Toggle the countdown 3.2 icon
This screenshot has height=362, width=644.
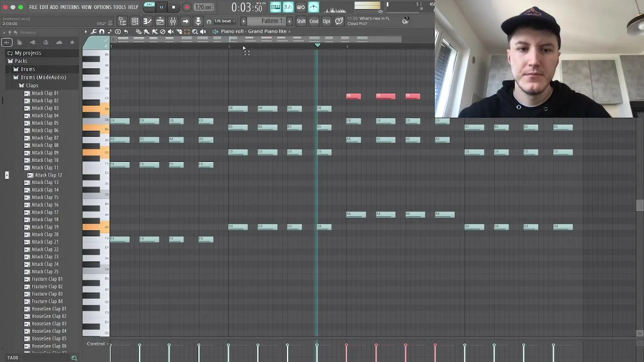288,7
